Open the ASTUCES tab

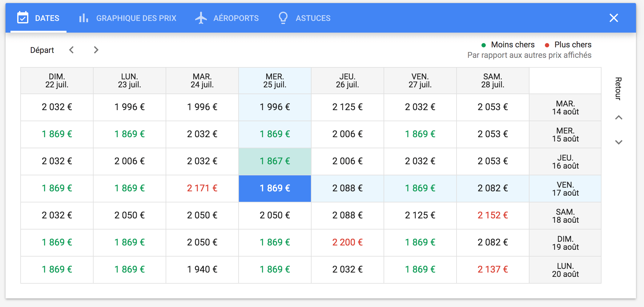click(313, 18)
